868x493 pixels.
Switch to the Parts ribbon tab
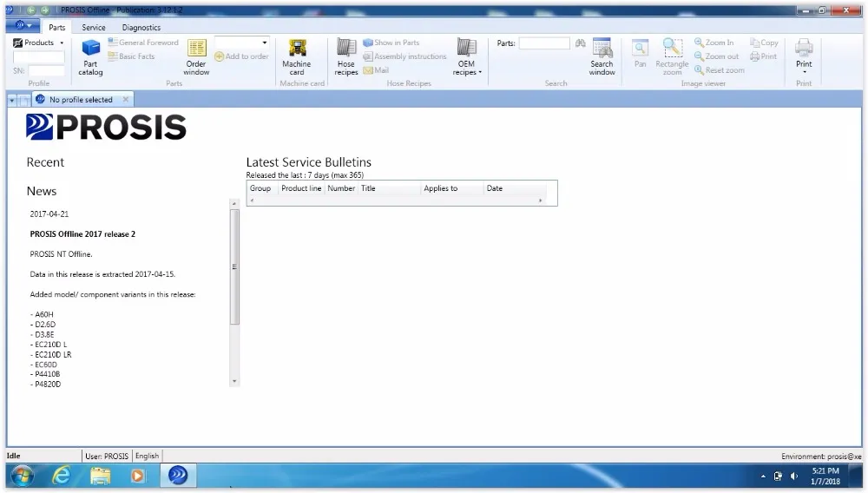(x=57, y=27)
